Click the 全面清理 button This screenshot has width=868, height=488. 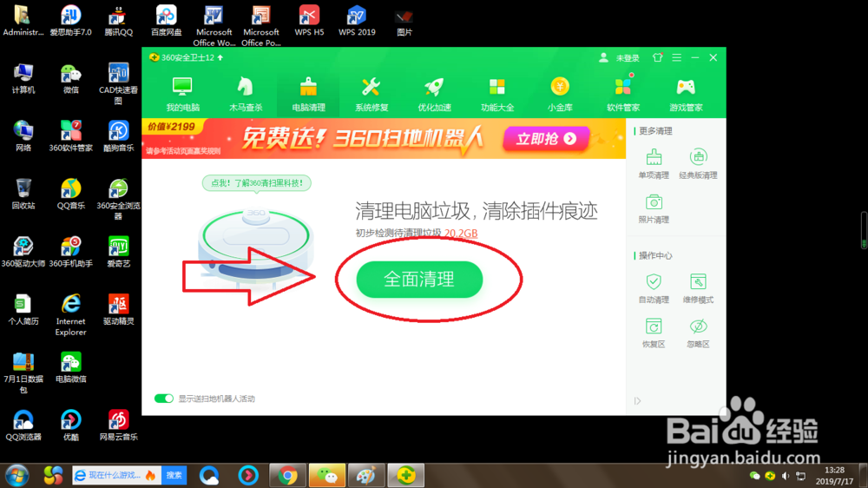click(419, 280)
